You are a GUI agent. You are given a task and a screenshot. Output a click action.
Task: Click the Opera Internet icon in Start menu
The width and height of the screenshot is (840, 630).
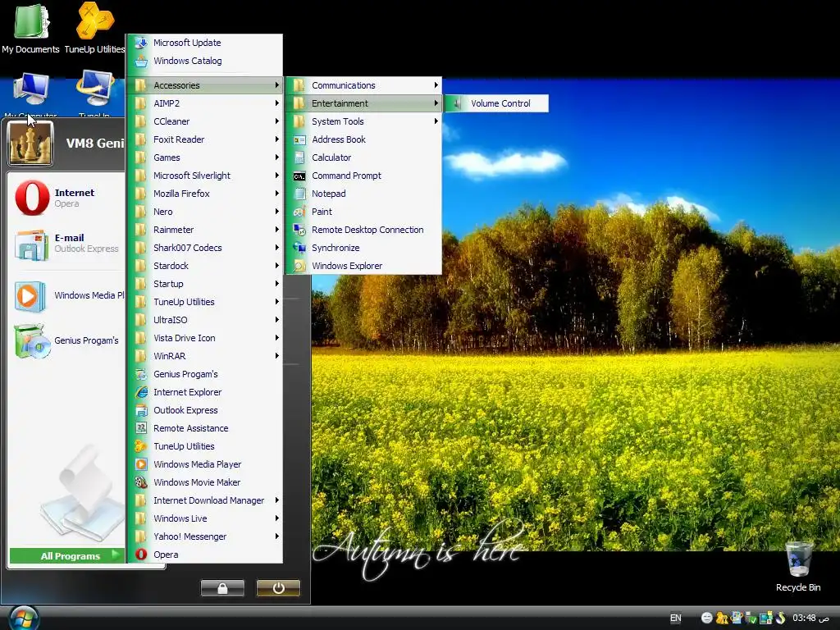(x=32, y=198)
